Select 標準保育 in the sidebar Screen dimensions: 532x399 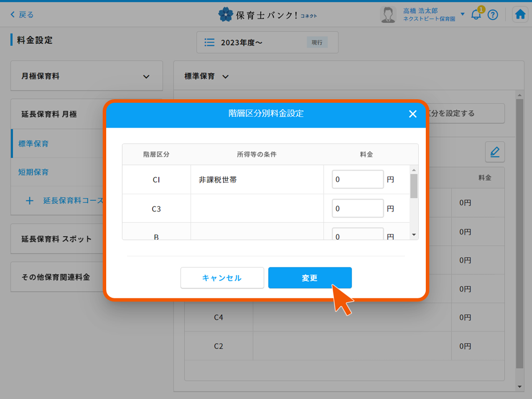pos(33,144)
